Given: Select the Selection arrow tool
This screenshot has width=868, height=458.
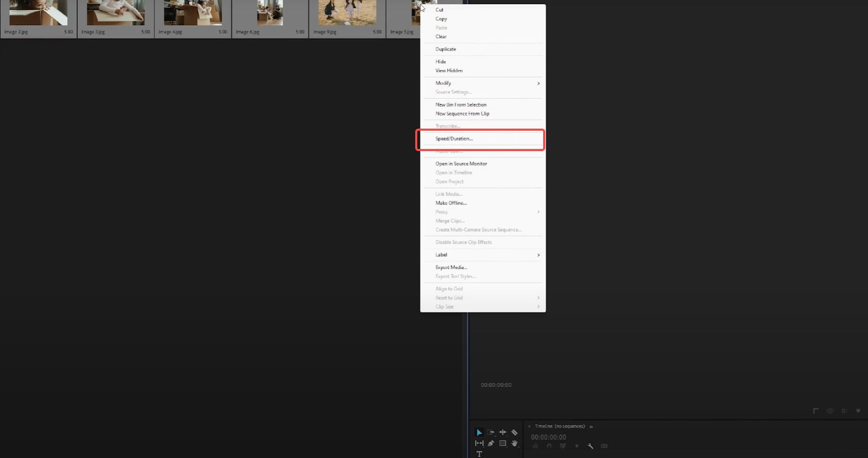Looking at the screenshot, I should (x=479, y=432).
